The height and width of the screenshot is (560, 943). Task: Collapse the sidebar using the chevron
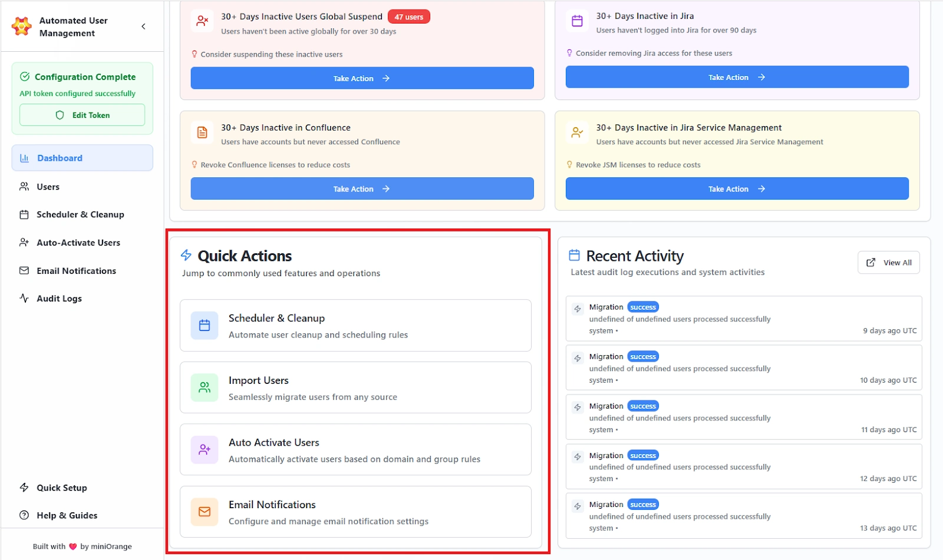click(143, 26)
